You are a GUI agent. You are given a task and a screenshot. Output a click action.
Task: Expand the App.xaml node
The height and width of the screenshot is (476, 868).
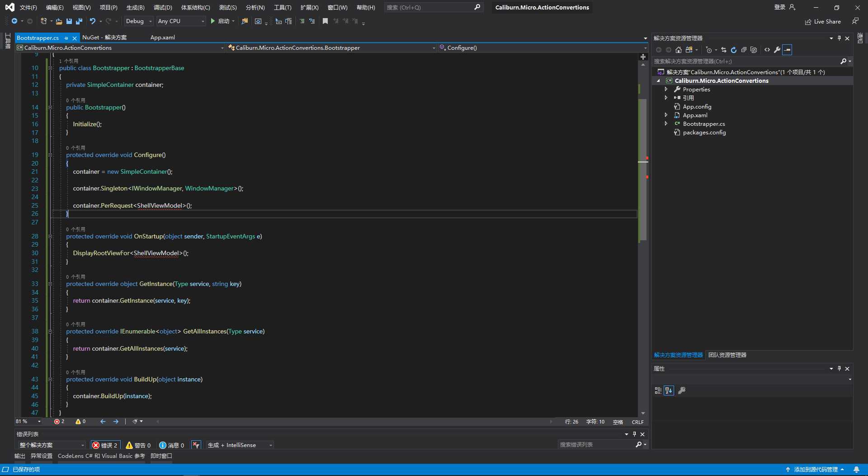pos(666,115)
